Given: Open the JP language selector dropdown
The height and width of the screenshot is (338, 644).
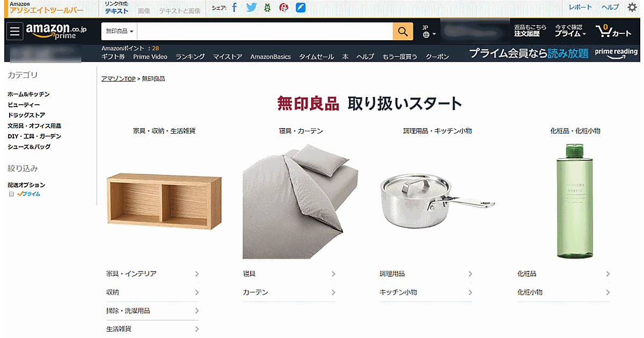Looking at the screenshot, I should click(x=428, y=31).
